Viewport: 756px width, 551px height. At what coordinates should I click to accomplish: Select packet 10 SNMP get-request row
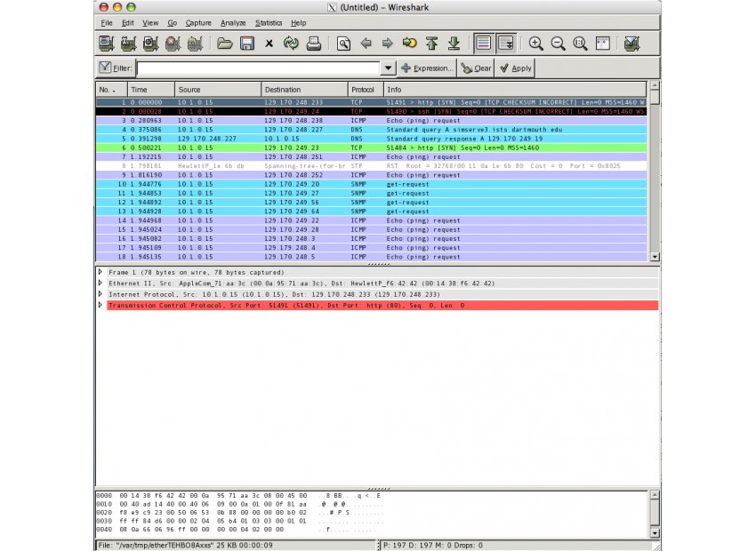(x=371, y=184)
